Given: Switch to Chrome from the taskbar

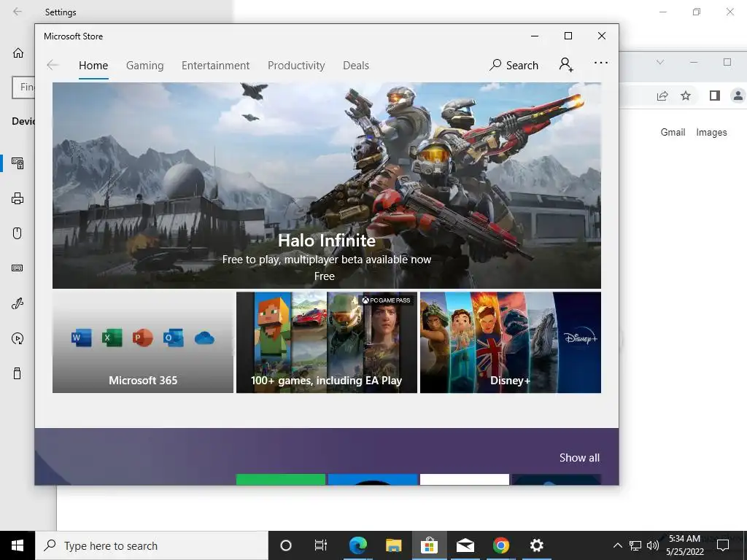Looking at the screenshot, I should click(500, 545).
